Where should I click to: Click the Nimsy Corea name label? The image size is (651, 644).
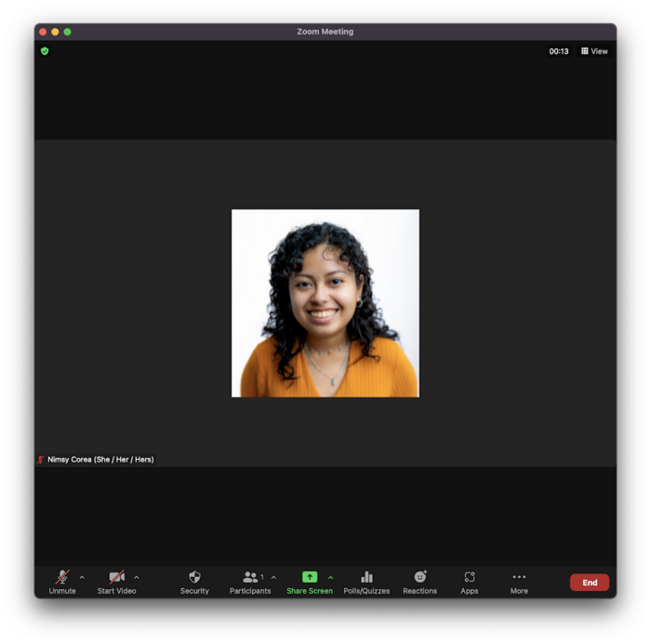100,460
